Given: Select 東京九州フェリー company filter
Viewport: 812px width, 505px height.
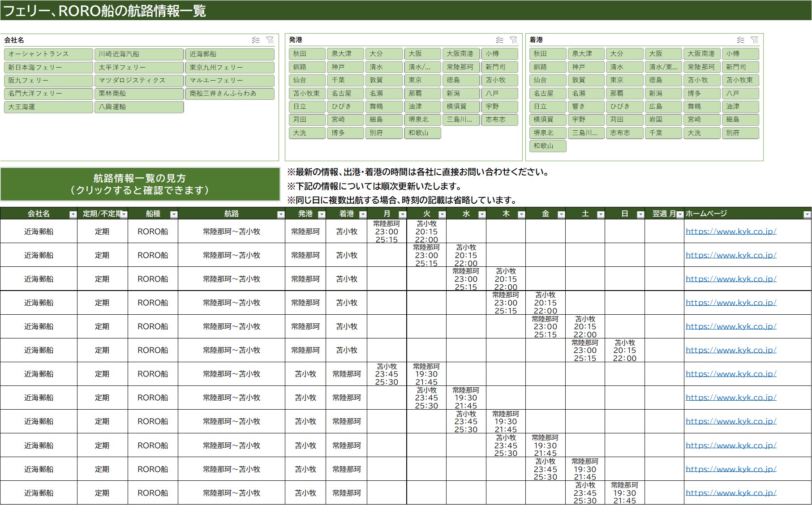Looking at the screenshot, I should tap(230, 68).
